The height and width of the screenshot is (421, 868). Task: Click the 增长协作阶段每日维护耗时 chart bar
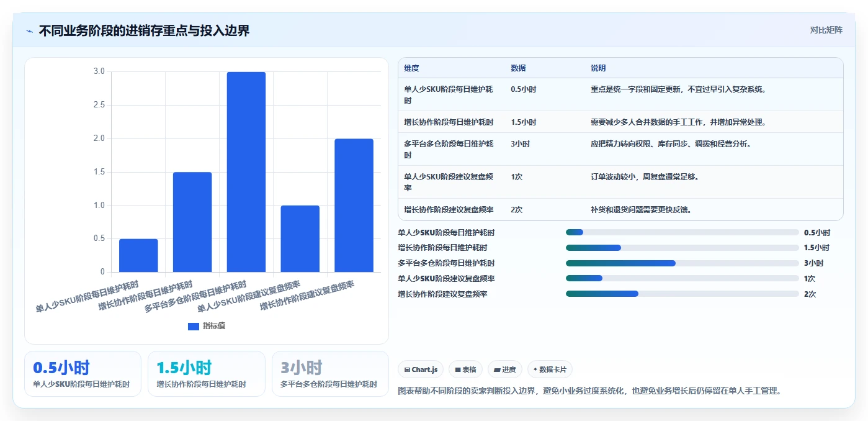[192, 222]
